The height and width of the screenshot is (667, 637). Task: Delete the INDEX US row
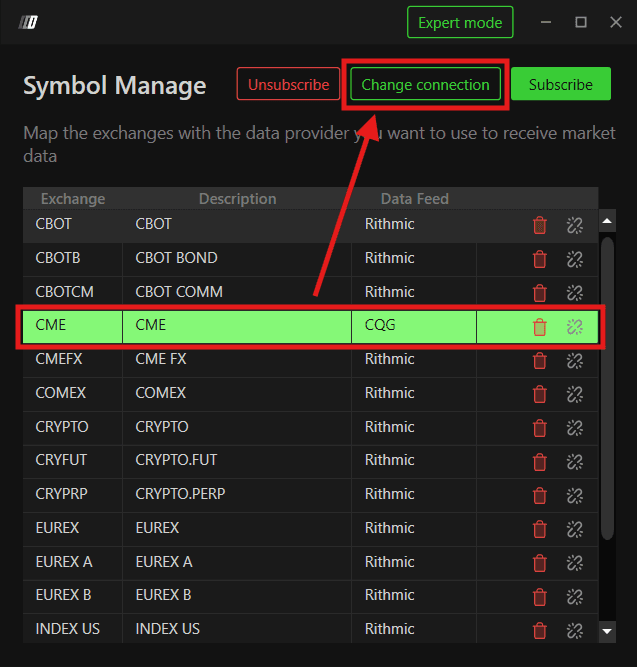click(540, 630)
